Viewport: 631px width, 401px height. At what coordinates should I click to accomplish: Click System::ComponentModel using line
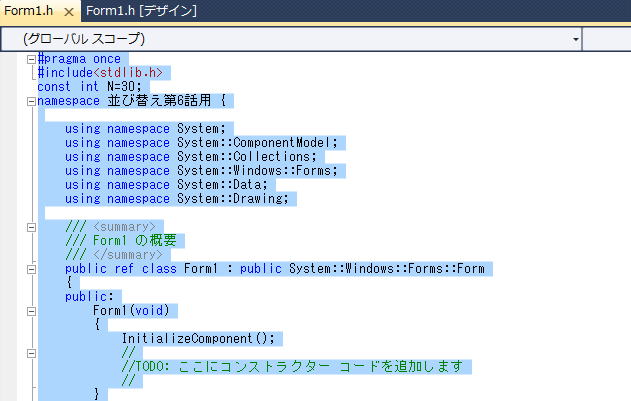(x=201, y=143)
